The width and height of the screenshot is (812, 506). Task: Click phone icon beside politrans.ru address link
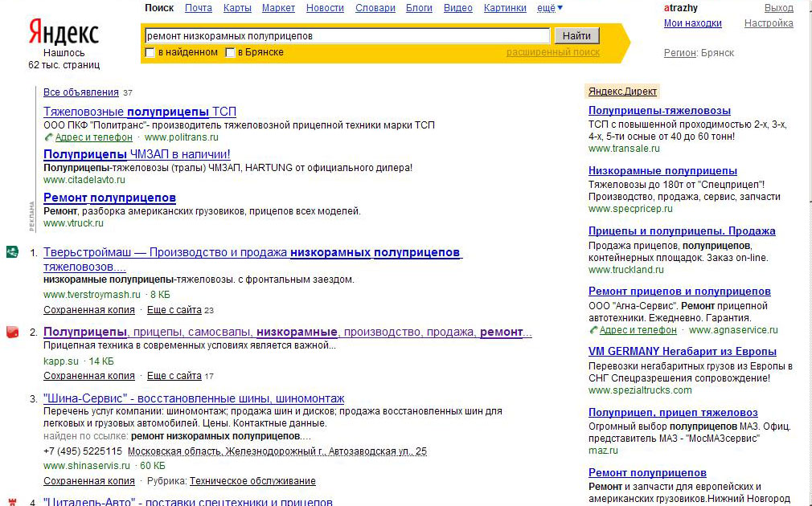[49, 137]
